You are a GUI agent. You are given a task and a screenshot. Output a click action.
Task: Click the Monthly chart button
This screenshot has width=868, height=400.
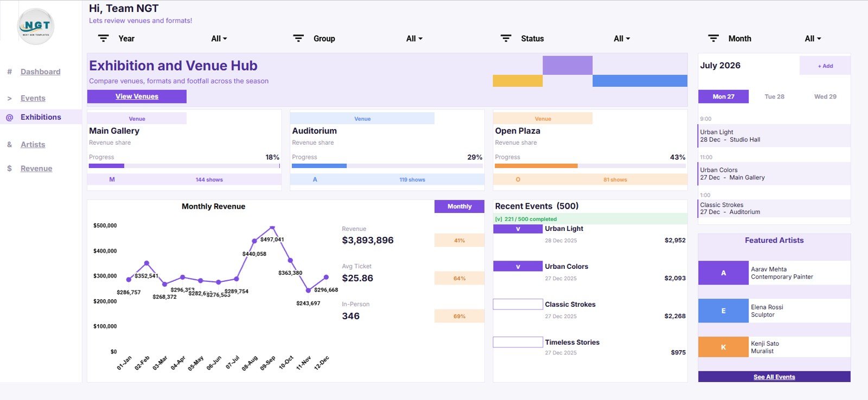coord(459,207)
